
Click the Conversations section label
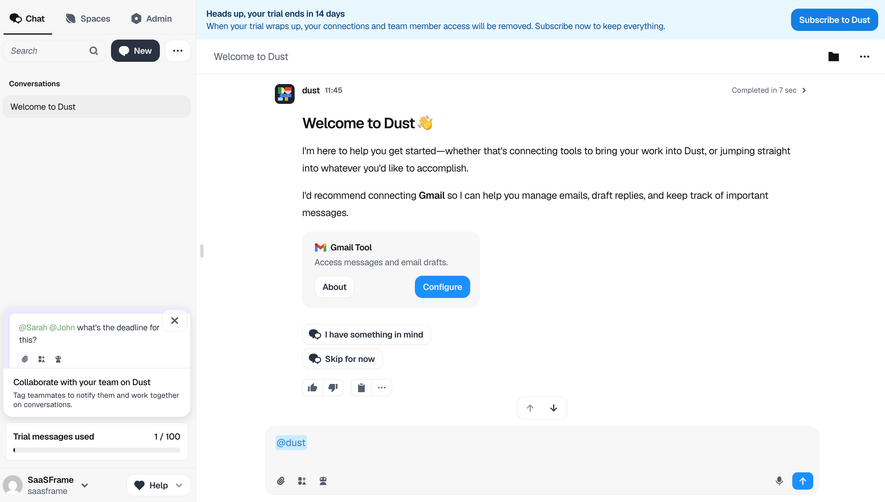click(x=34, y=84)
